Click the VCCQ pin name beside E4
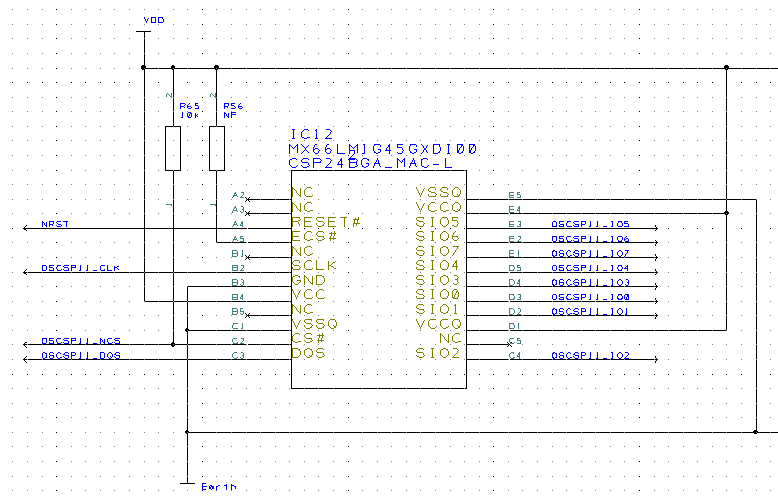The image size is (778, 498). 439,207
